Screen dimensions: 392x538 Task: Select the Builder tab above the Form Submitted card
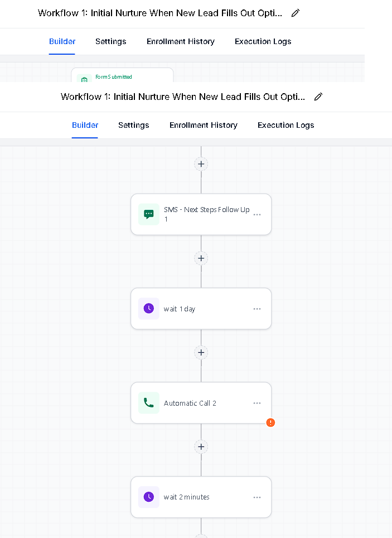[62, 41]
